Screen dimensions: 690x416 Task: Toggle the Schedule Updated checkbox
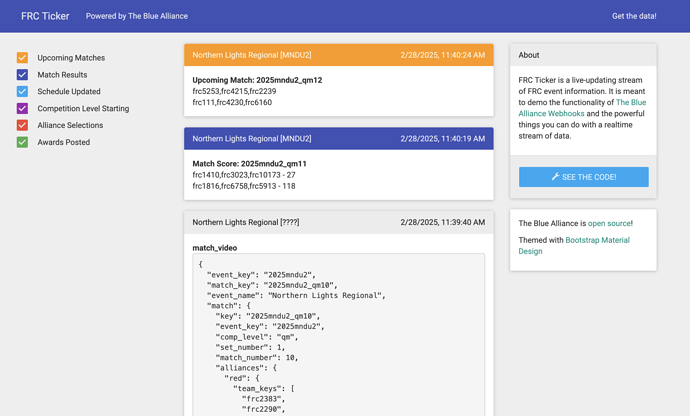(22, 91)
